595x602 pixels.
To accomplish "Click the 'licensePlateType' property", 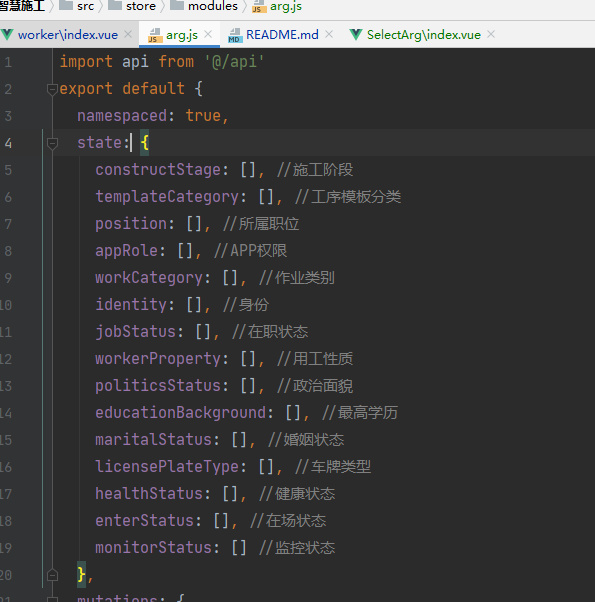I will (x=167, y=466).
